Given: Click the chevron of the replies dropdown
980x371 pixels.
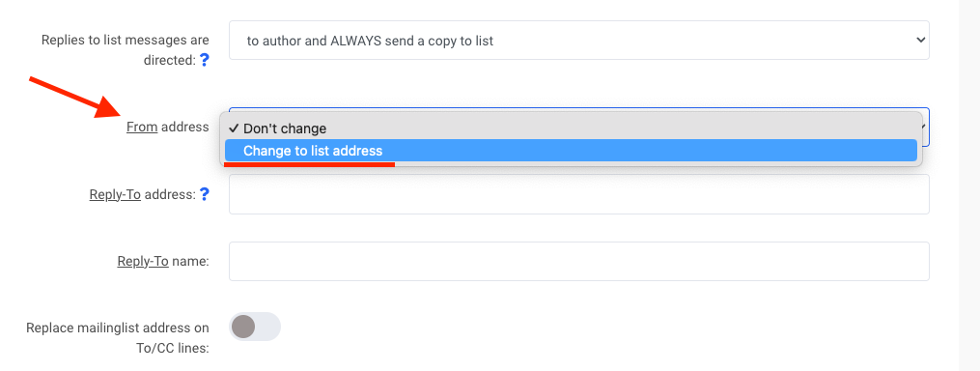Looking at the screenshot, I should 919,40.
